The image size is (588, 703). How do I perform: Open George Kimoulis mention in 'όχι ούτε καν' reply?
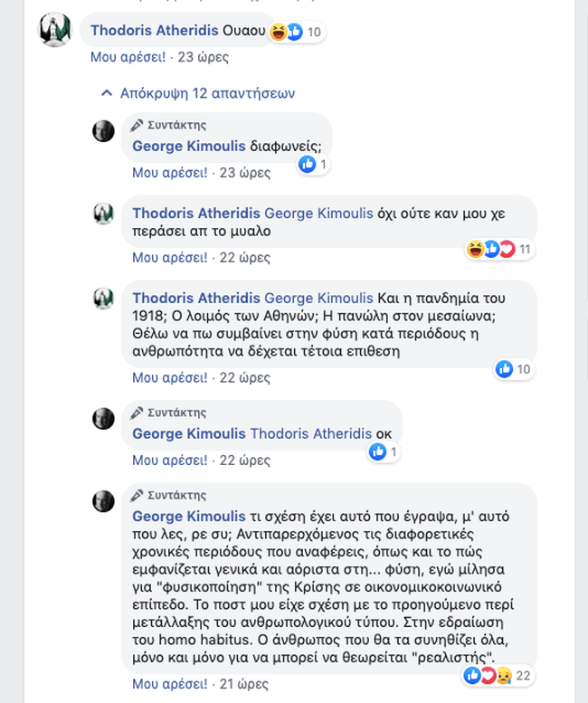tap(318, 214)
